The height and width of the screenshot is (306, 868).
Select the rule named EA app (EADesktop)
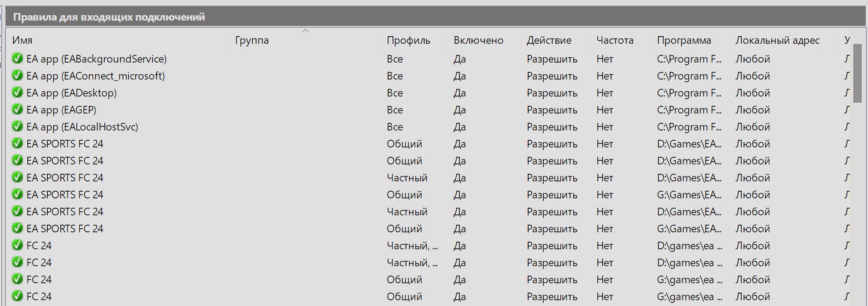(71, 93)
